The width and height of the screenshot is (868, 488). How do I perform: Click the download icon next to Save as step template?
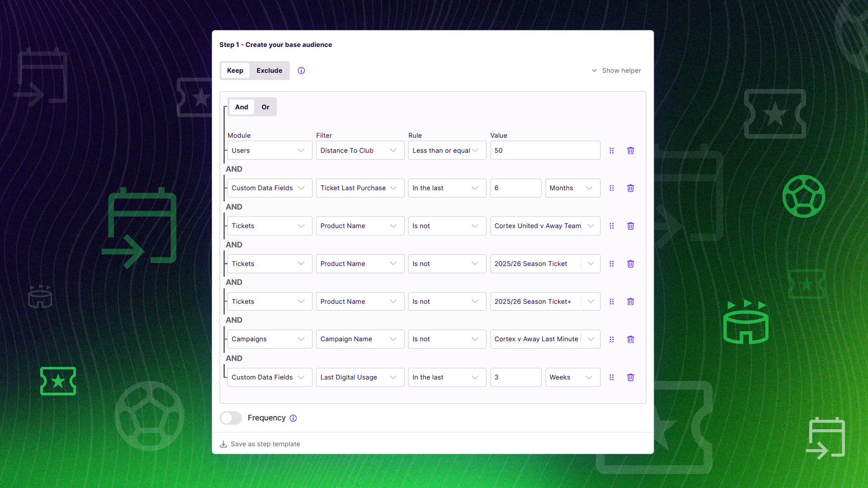223,444
